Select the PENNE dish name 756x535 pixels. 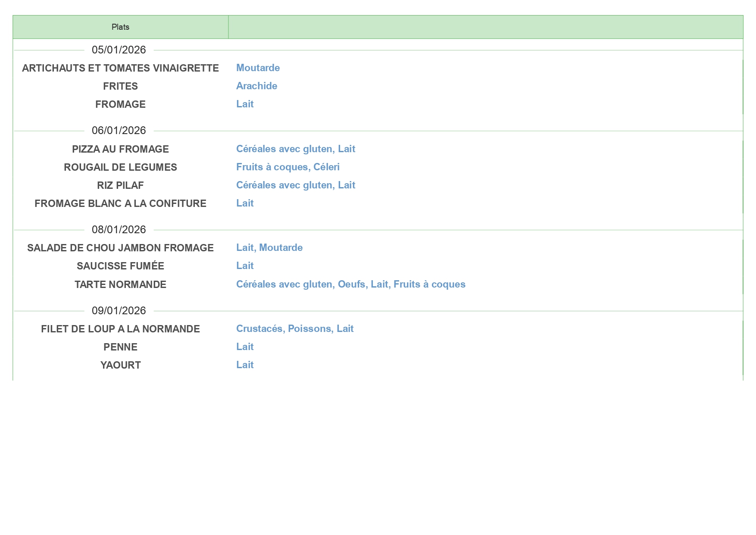pyautogui.click(x=120, y=347)
